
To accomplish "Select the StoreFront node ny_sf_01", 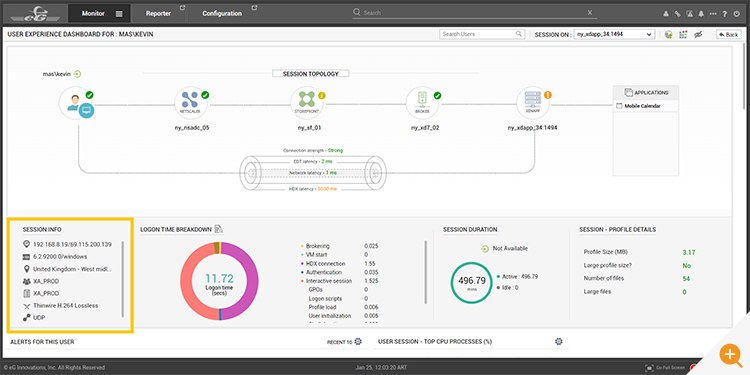I will tap(308, 104).
